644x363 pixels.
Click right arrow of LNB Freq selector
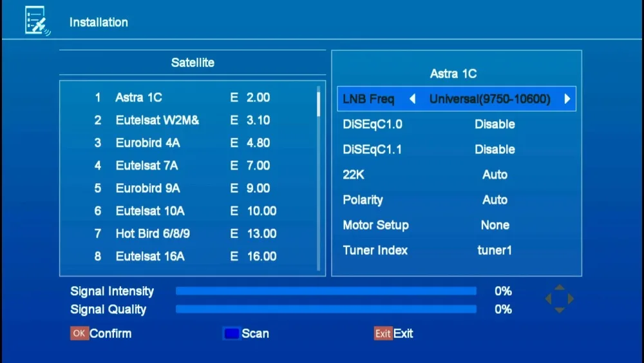[x=567, y=99]
